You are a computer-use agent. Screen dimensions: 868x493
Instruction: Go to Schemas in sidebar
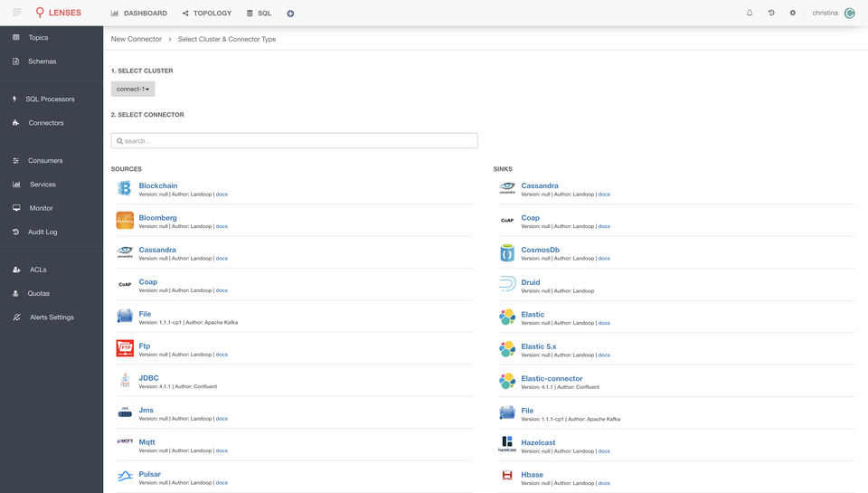[42, 62]
